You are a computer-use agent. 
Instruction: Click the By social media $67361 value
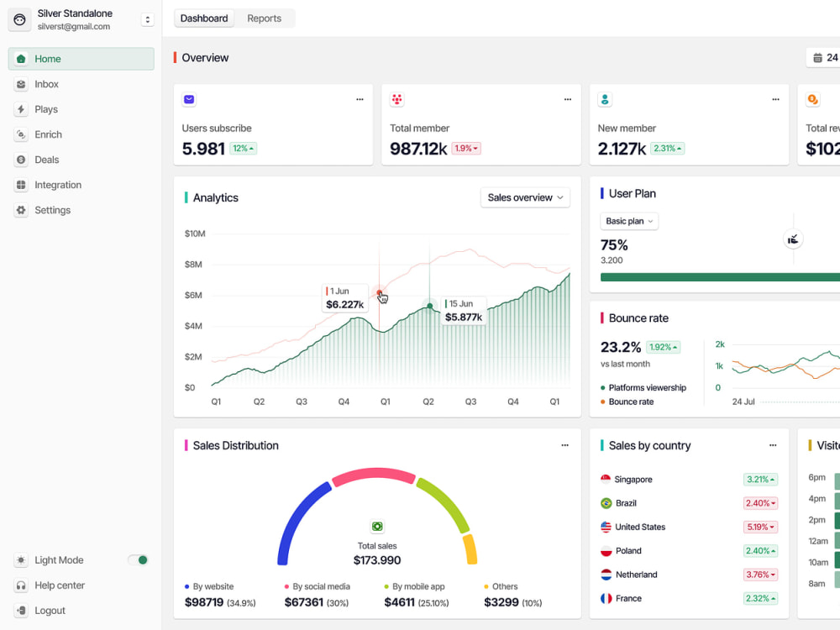click(304, 602)
